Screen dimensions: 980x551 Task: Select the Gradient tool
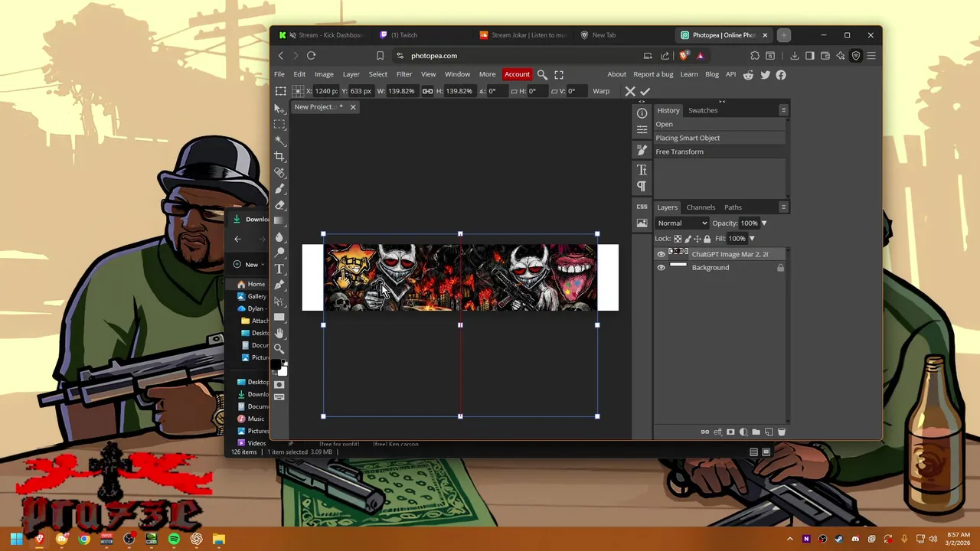[x=279, y=220]
